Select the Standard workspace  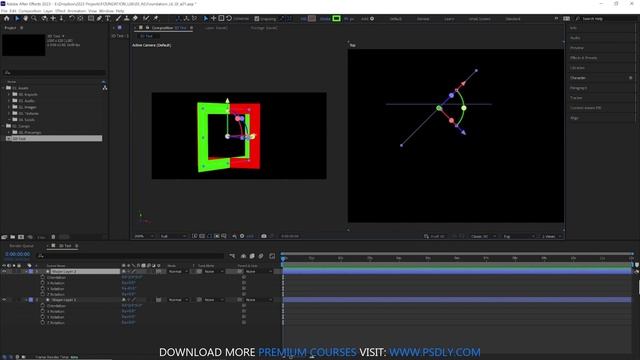coord(513,19)
